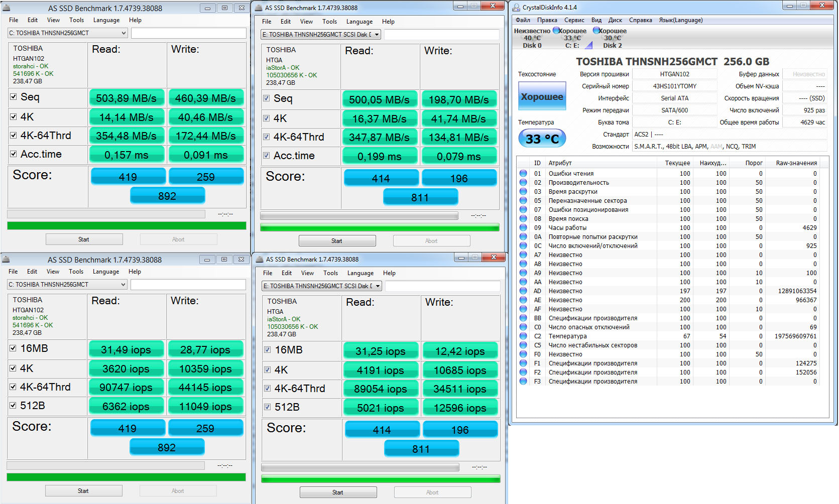Open the drive dropdown in the E: MB/s window
839x504 pixels.
(x=321, y=35)
